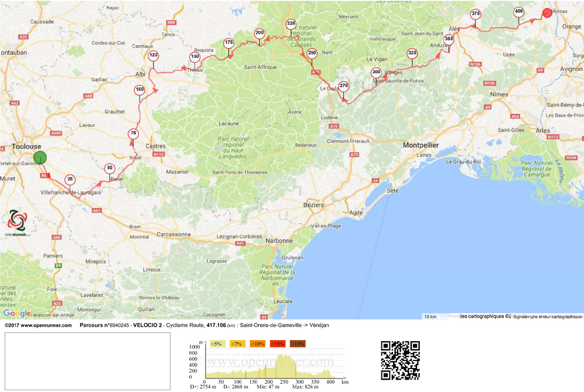Click the A680 road shield
The width and height of the screenshot is (584, 392).
[56, 133]
